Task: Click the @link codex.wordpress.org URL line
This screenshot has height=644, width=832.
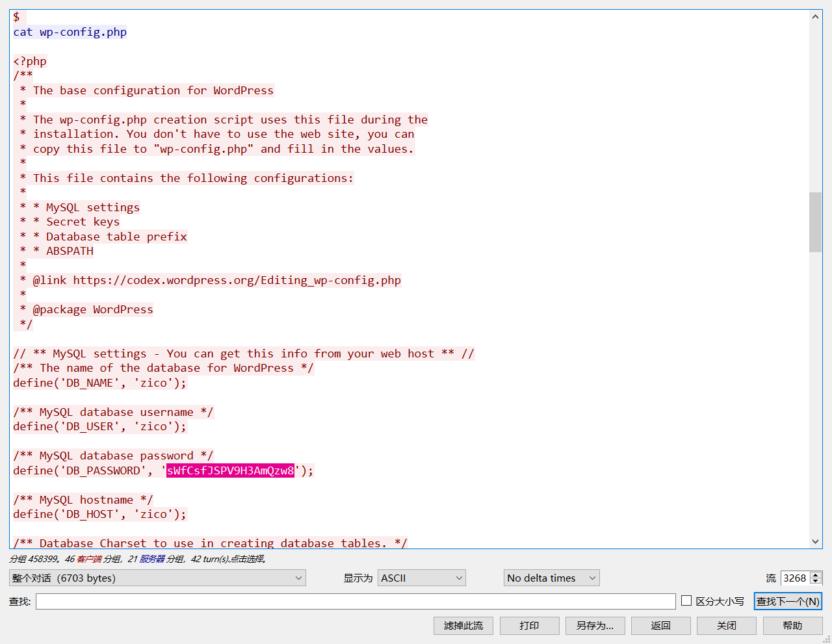Action: tap(211, 280)
